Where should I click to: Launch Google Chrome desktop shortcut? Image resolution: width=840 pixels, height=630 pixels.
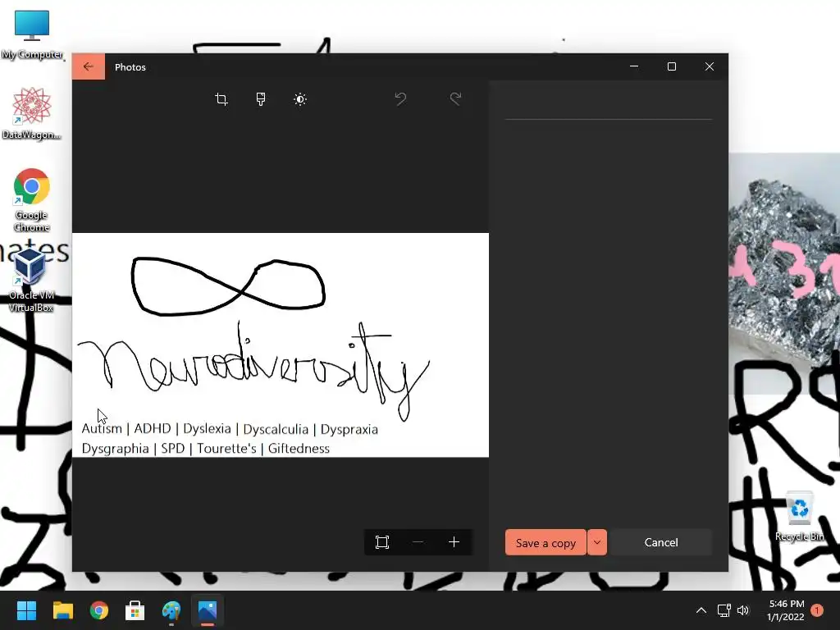(x=32, y=200)
